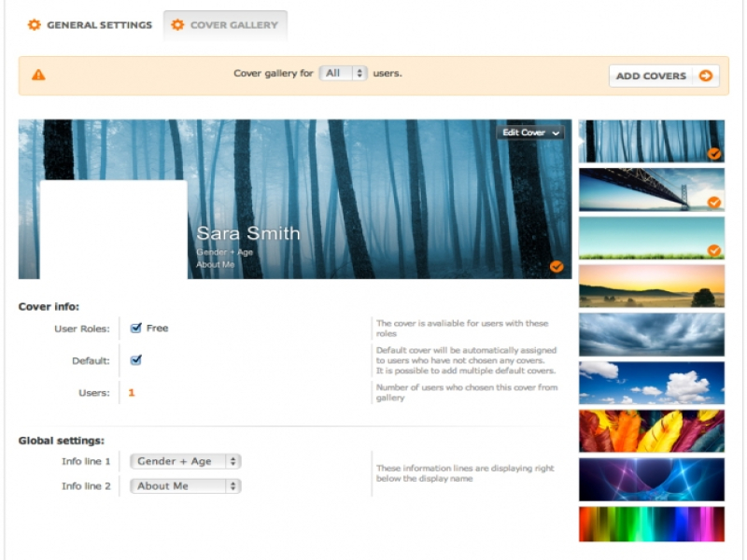Click the checkmark badge on grass field thumbnail
The width and height of the screenshot is (747, 560).
coord(714,250)
